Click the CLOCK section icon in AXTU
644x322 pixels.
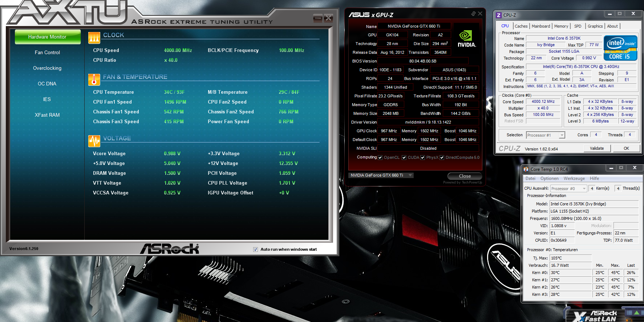coord(94,37)
